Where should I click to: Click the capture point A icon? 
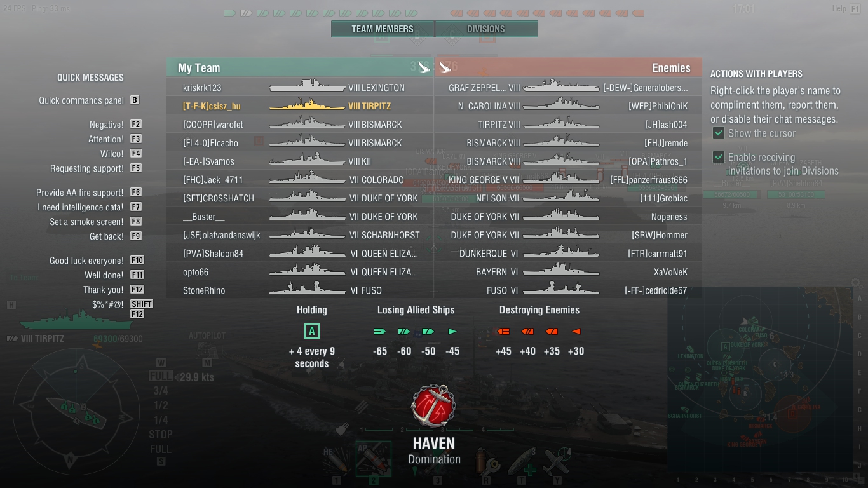[x=311, y=331]
